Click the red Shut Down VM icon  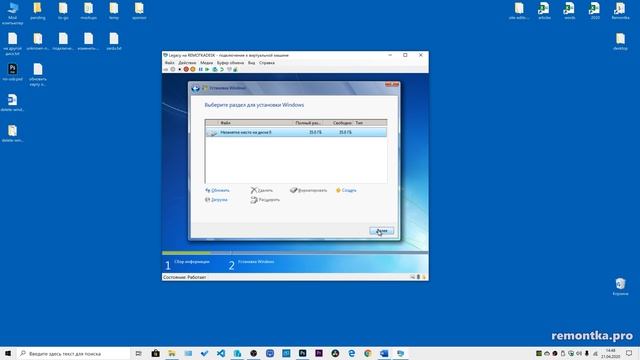point(186,69)
